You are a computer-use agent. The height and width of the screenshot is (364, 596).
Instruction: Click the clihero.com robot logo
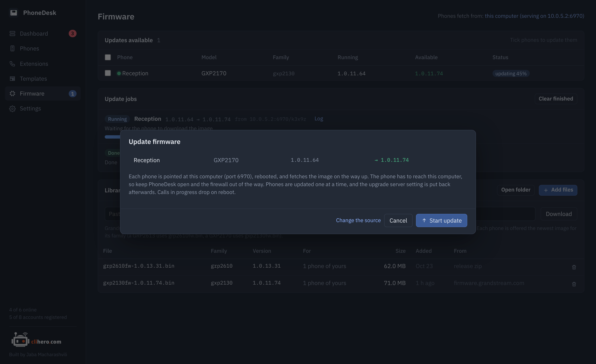36,340
